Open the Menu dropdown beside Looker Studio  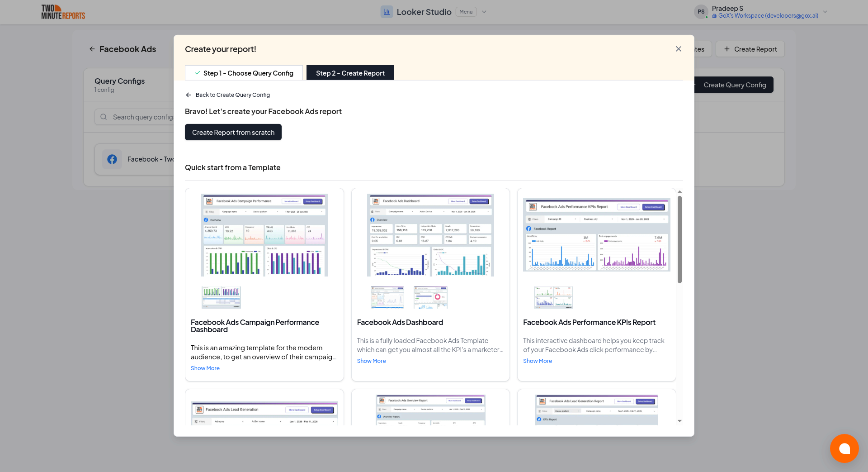click(x=466, y=12)
